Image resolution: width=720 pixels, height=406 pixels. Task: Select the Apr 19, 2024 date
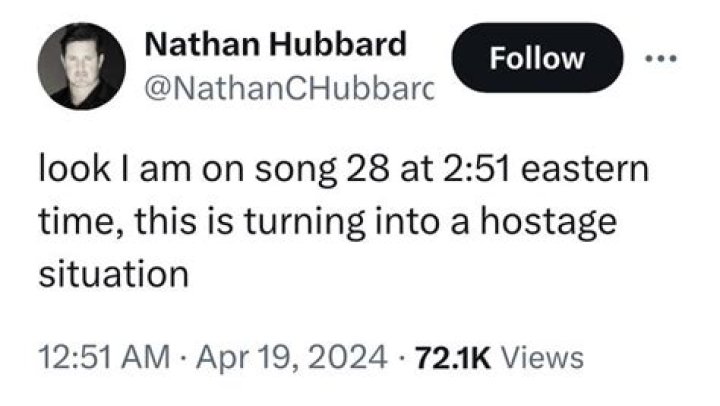(x=292, y=357)
